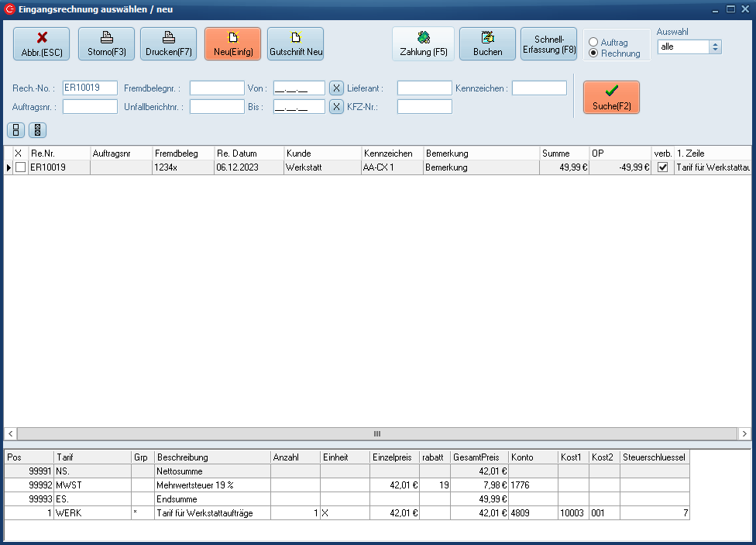Viewport: 756px width, 545px height.
Task: Click the Schnell-Erfassung (F8) button
Action: click(x=549, y=44)
